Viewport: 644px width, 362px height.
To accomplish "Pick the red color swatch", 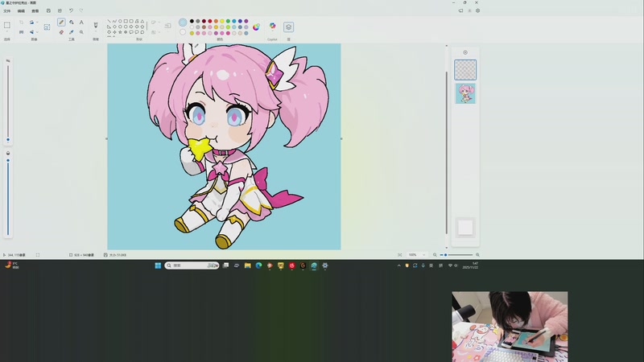I will [x=210, y=21].
